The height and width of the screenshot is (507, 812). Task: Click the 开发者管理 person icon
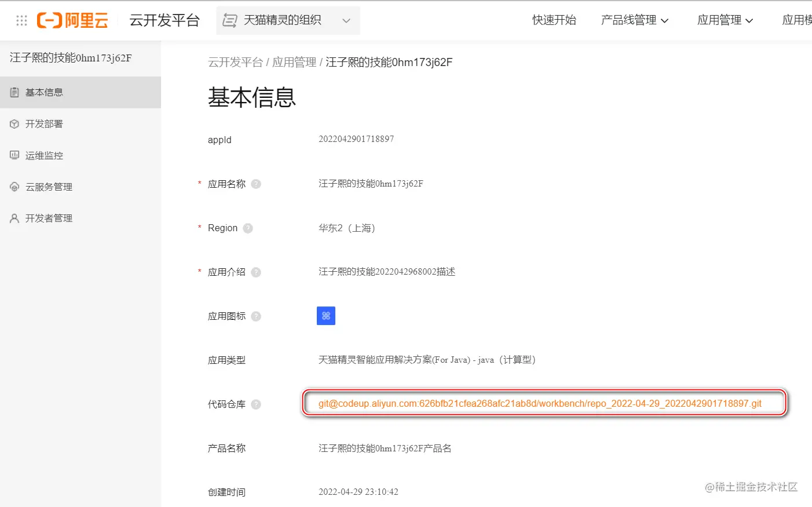coord(14,218)
